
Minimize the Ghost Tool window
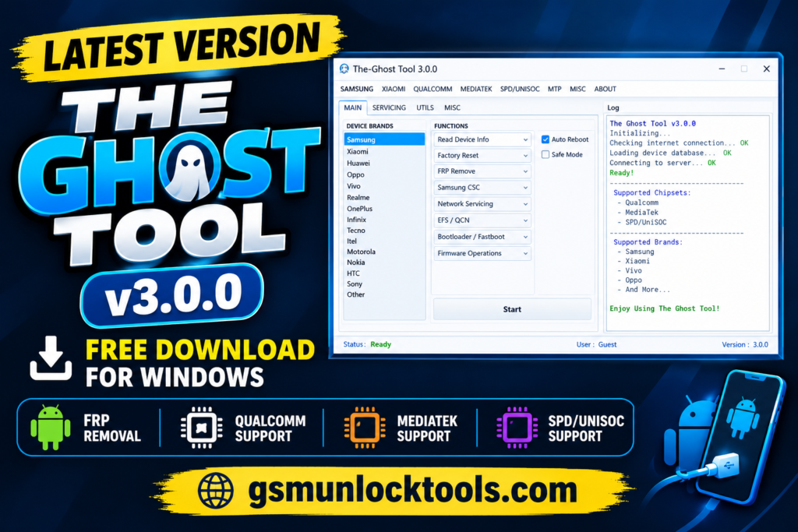click(x=722, y=69)
